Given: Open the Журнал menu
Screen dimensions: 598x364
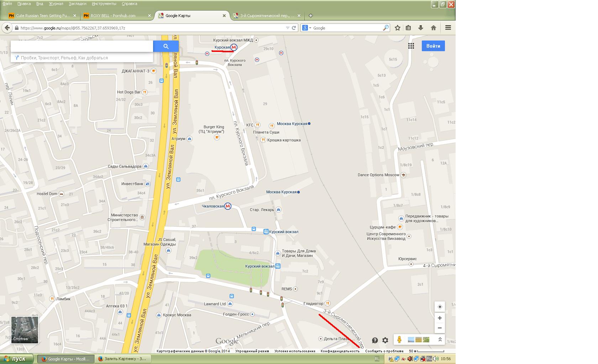Looking at the screenshot, I should (56, 4).
